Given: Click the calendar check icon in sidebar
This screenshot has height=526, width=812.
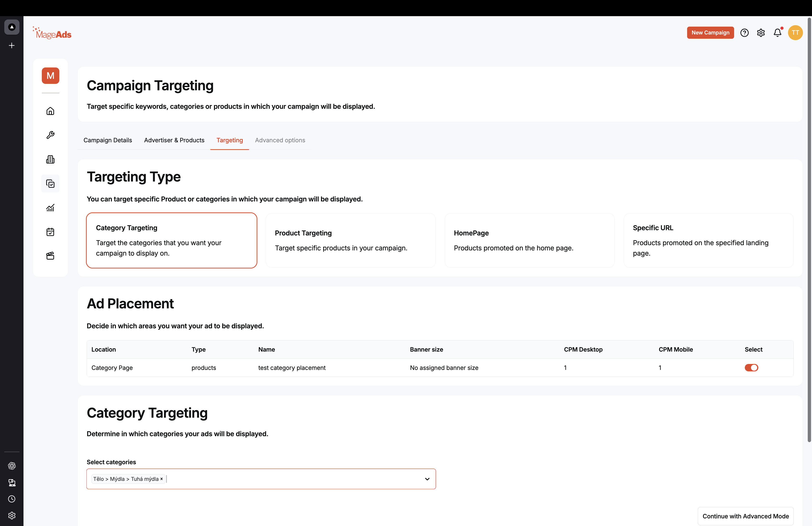Looking at the screenshot, I should pyautogui.click(x=50, y=232).
